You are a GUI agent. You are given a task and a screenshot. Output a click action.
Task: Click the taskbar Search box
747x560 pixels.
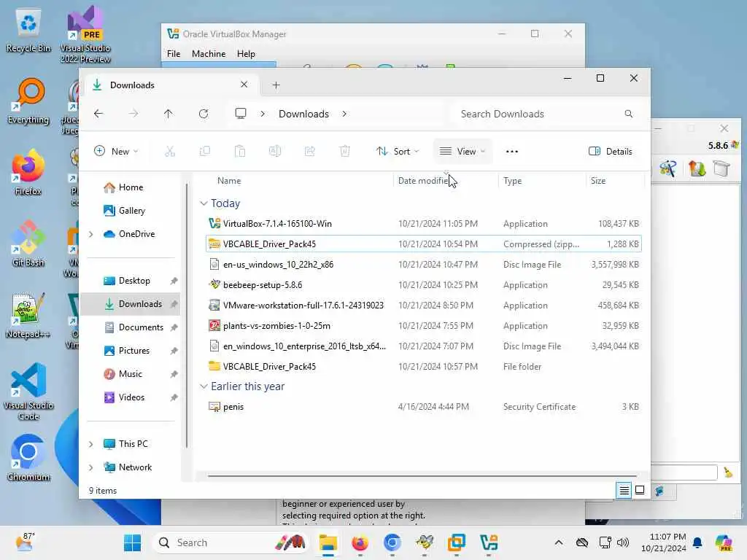click(231, 542)
